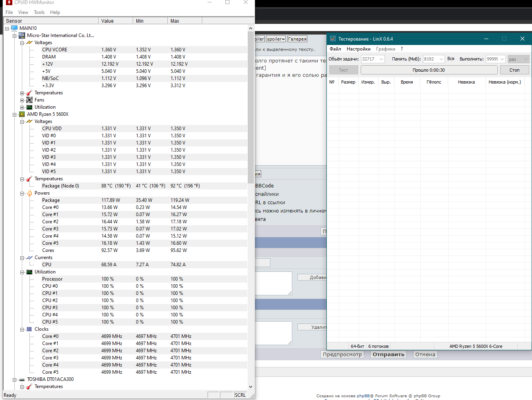Click the Voltages icon under AMD Ryzen
Viewport: 532px width, 400px height.
tap(29, 121)
